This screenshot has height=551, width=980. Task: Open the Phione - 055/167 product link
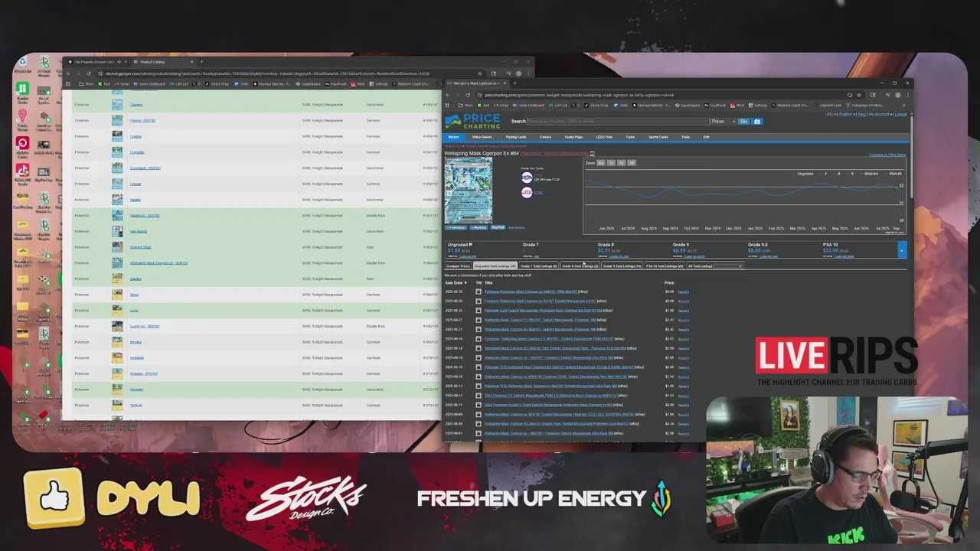click(x=142, y=121)
